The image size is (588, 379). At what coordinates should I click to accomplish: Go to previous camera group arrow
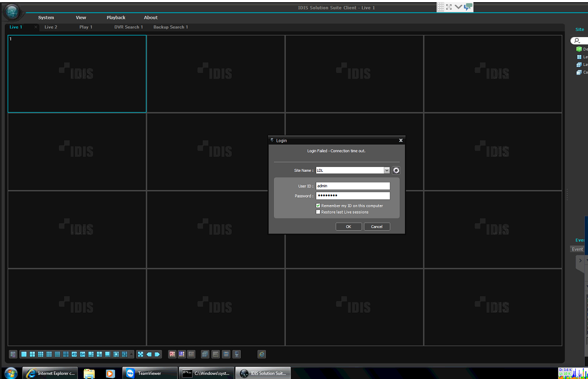tap(149, 354)
